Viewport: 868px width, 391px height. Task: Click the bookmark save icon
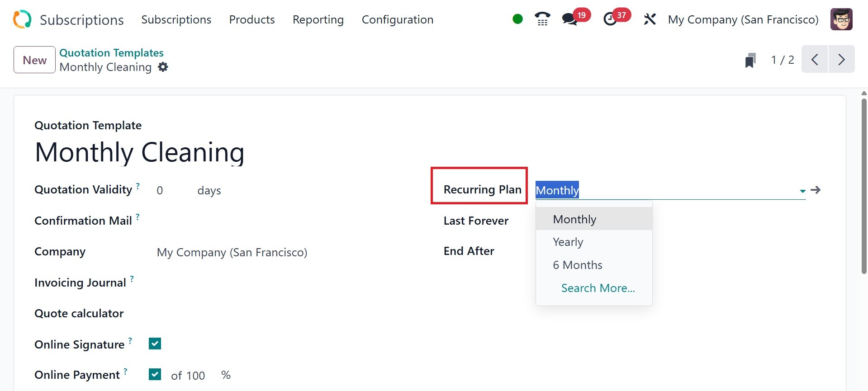click(x=750, y=60)
